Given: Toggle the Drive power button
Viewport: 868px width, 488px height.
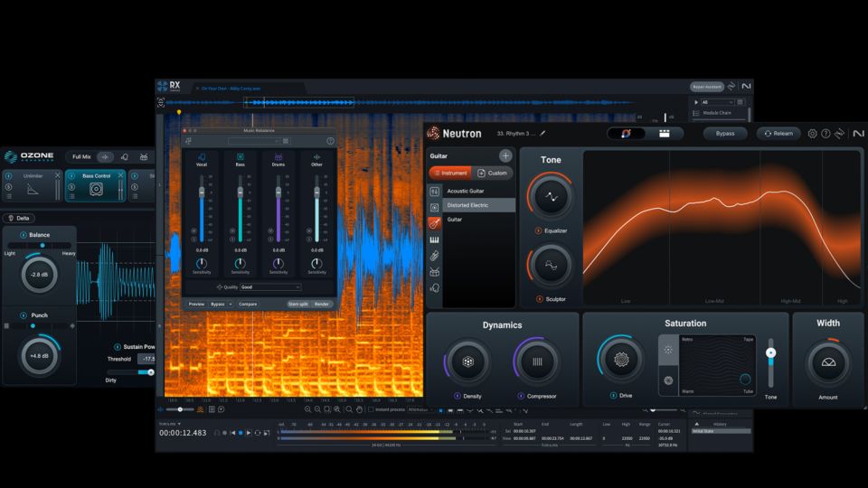Looking at the screenshot, I should pyautogui.click(x=613, y=395).
